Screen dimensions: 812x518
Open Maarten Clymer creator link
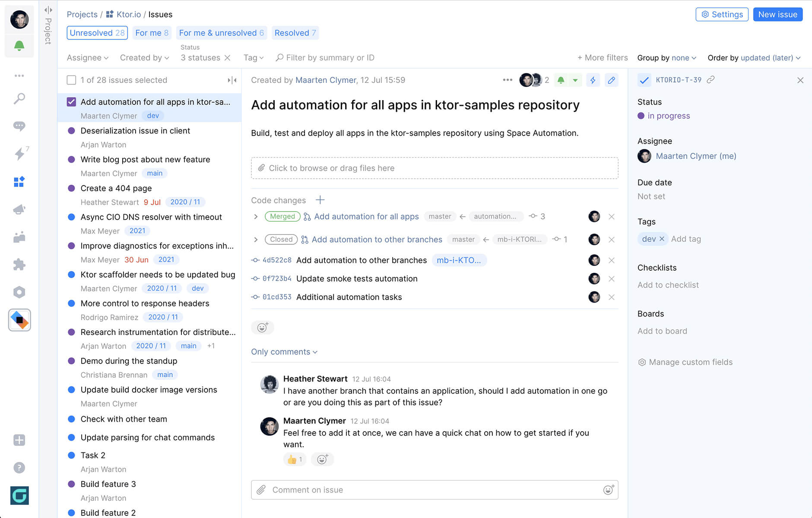click(326, 80)
